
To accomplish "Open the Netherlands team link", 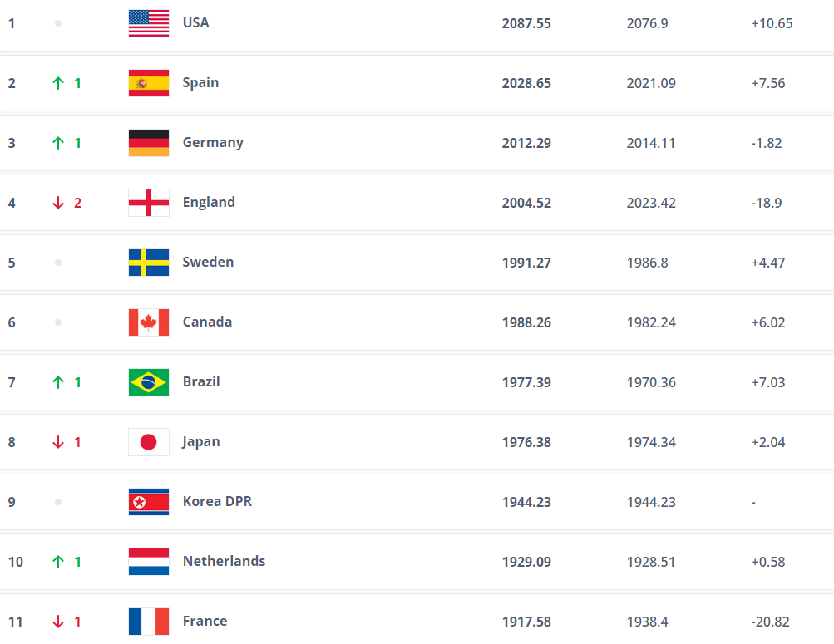I will [224, 561].
